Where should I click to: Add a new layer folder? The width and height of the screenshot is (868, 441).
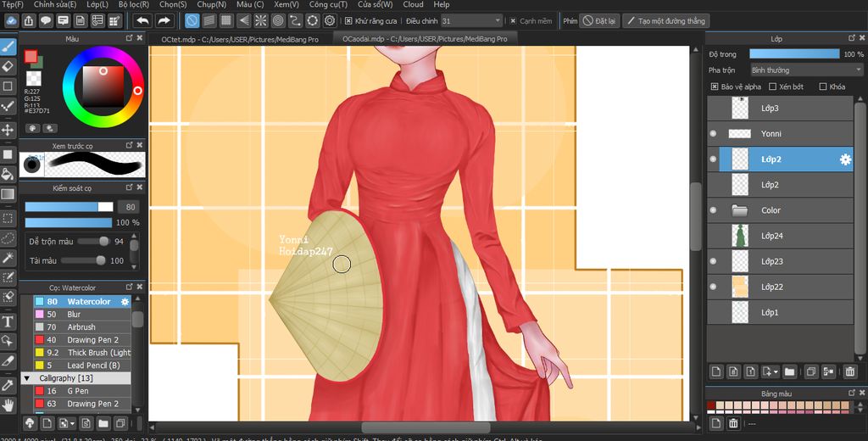point(789,371)
